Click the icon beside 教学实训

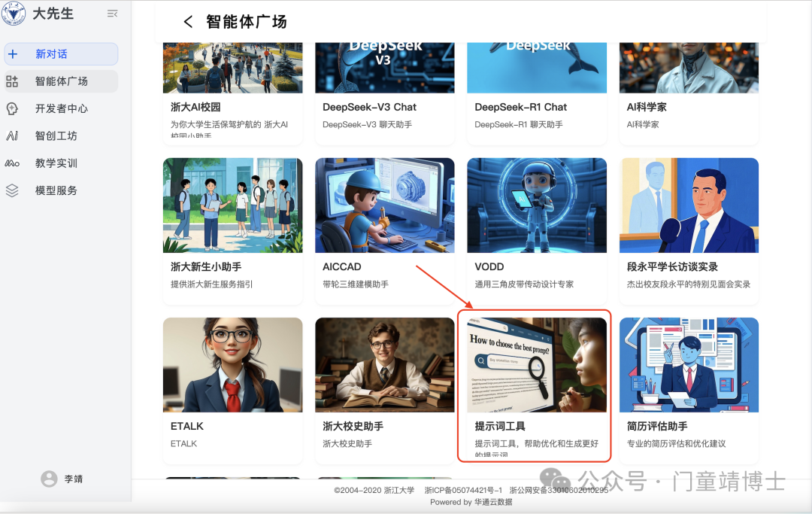click(x=12, y=163)
